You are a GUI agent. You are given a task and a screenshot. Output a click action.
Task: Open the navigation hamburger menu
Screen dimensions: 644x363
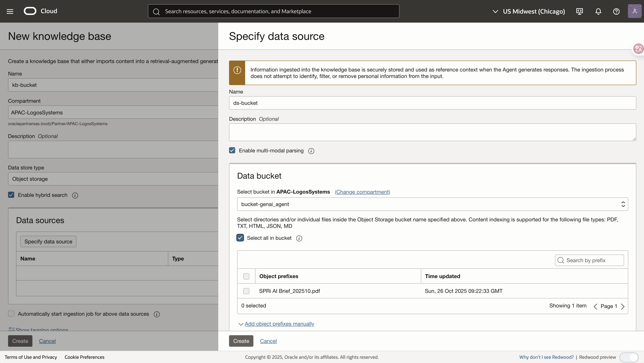point(10,11)
